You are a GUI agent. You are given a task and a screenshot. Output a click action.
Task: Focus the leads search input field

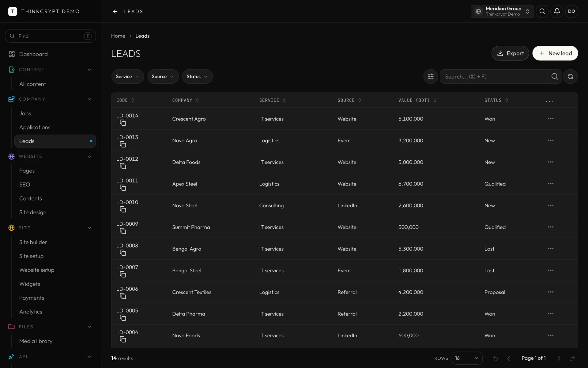[494, 77]
